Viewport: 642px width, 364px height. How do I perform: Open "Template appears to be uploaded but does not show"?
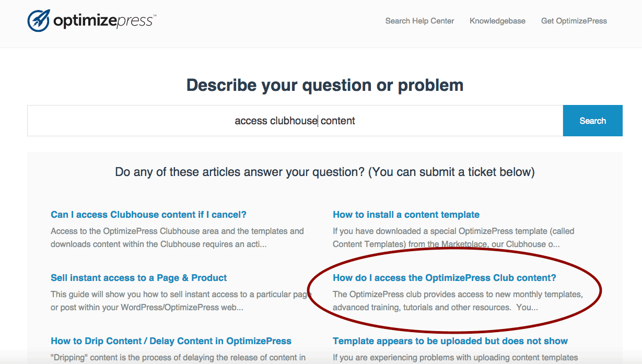coord(450,341)
